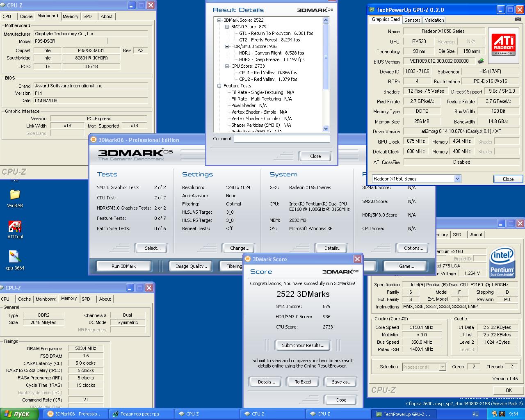The width and height of the screenshot is (525, 420).
Task: Open the Graphics Card tab in GPU-Z
Action: (x=386, y=19)
